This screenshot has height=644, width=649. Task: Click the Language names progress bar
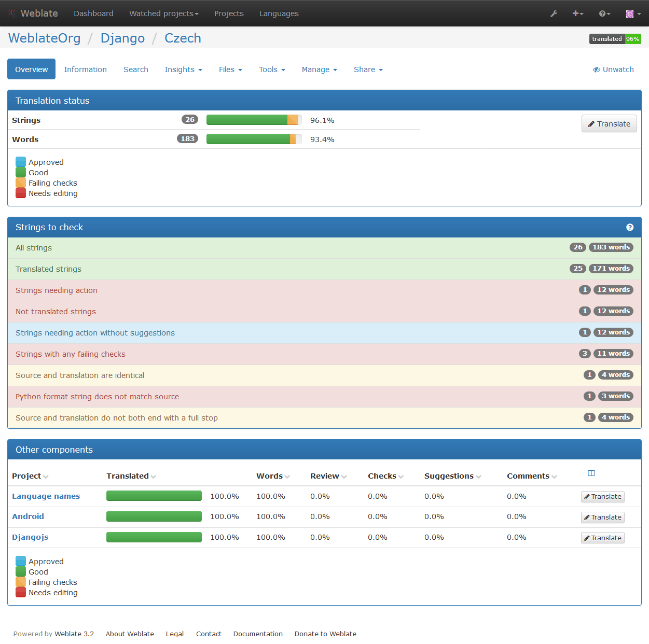154,496
